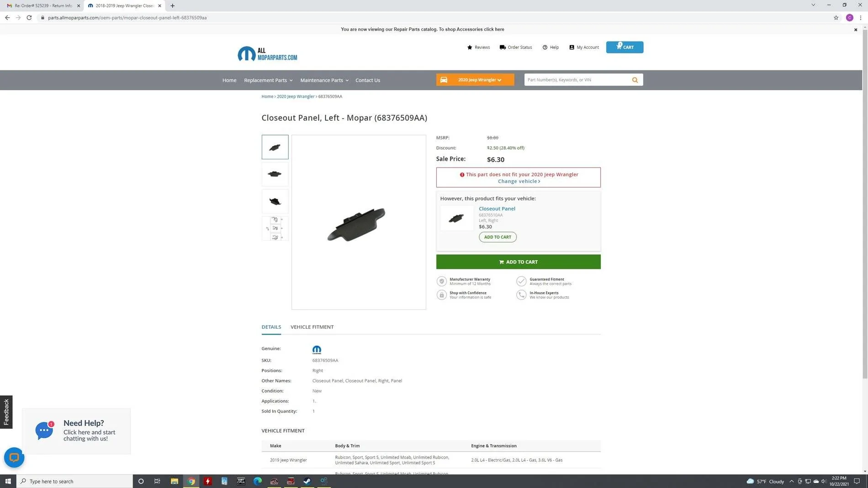This screenshot has width=868, height=488.
Task: Reload the current page
Action: coord(29,18)
